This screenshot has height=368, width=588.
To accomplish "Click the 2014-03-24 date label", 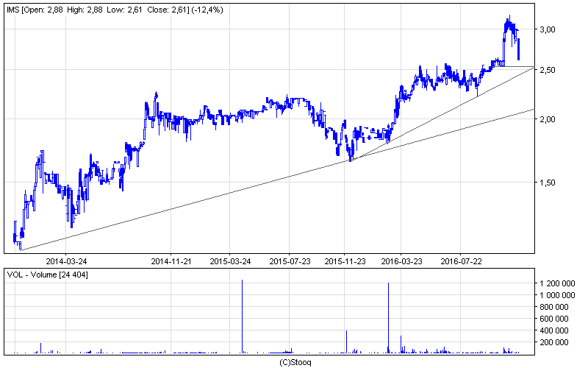I will (x=66, y=261).
